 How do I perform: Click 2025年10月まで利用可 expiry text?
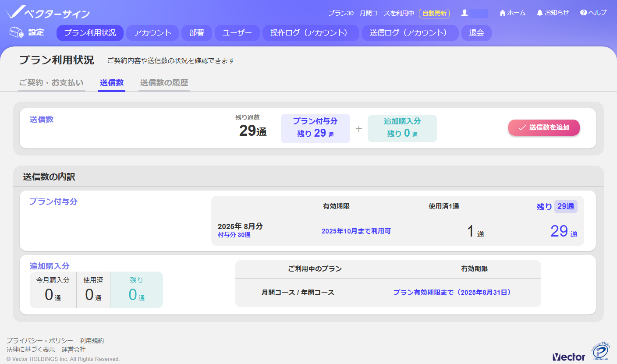click(x=356, y=231)
